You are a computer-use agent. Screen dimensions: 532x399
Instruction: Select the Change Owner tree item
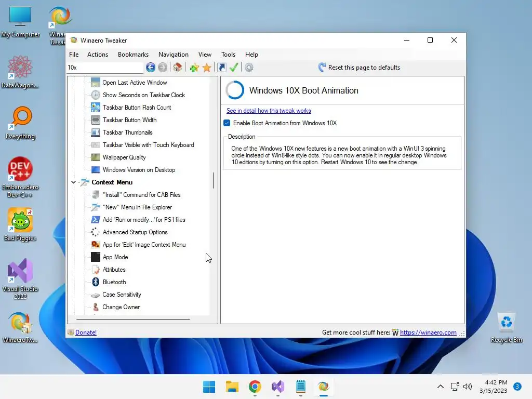[x=121, y=307]
